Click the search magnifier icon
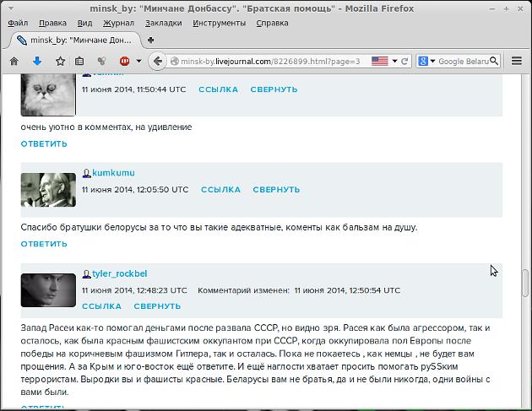 tap(493, 61)
